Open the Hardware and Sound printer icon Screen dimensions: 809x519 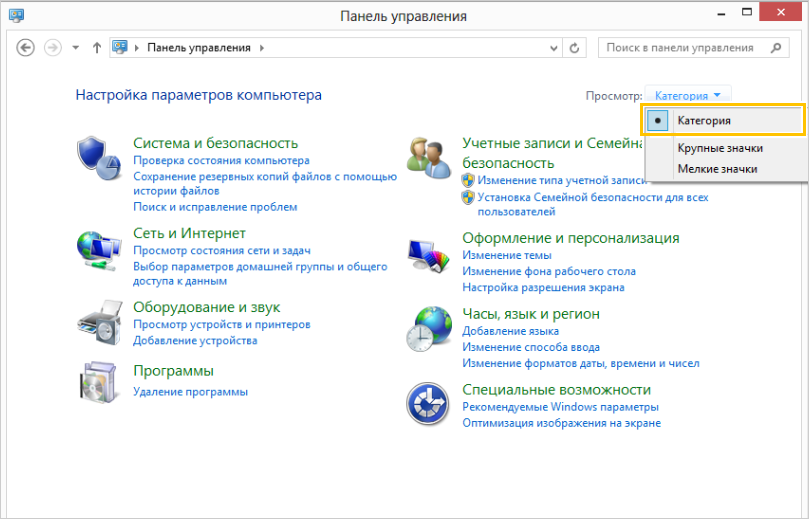point(99,321)
